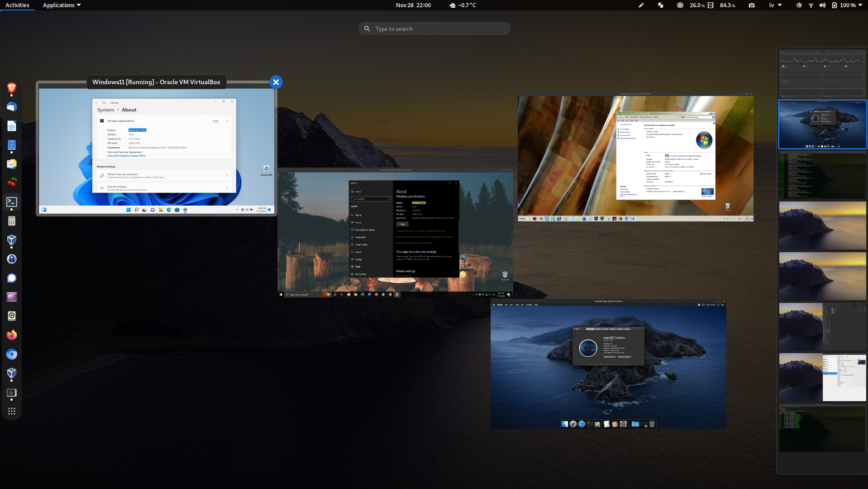This screenshot has width=868, height=489.
Task: Open LibreOffice Writer document icon
Action: [12, 126]
